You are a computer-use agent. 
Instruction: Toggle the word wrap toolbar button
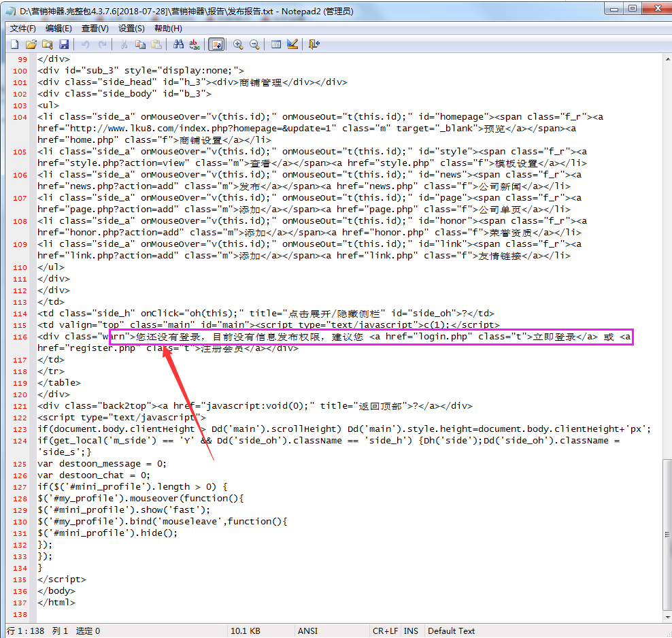(216, 44)
